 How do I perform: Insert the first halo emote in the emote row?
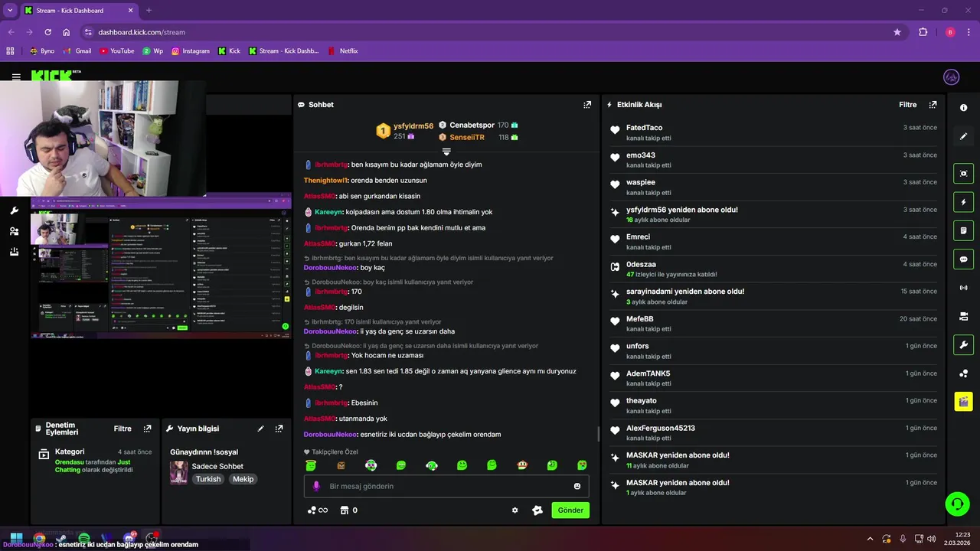tap(311, 465)
